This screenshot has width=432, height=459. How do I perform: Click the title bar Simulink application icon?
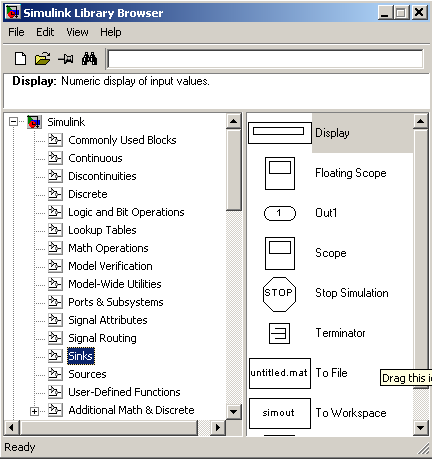tap(13, 12)
